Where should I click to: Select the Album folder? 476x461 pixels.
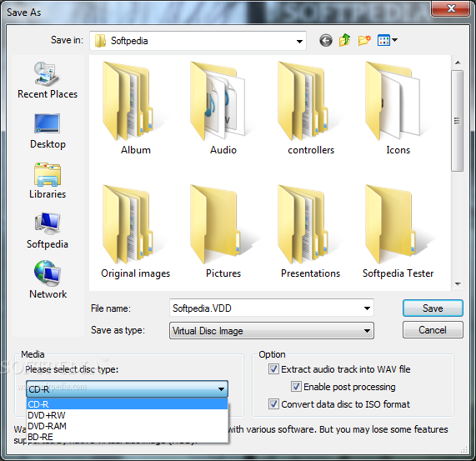[135, 108]
